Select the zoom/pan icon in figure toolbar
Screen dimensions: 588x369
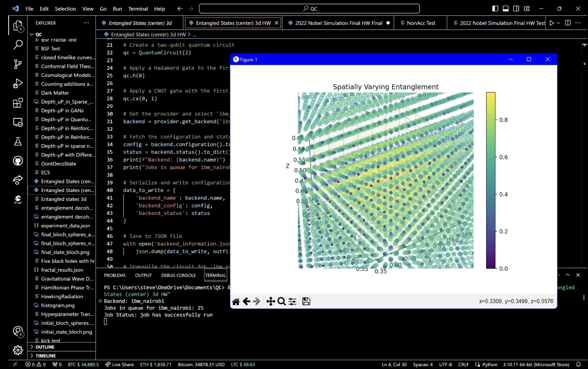270,301
